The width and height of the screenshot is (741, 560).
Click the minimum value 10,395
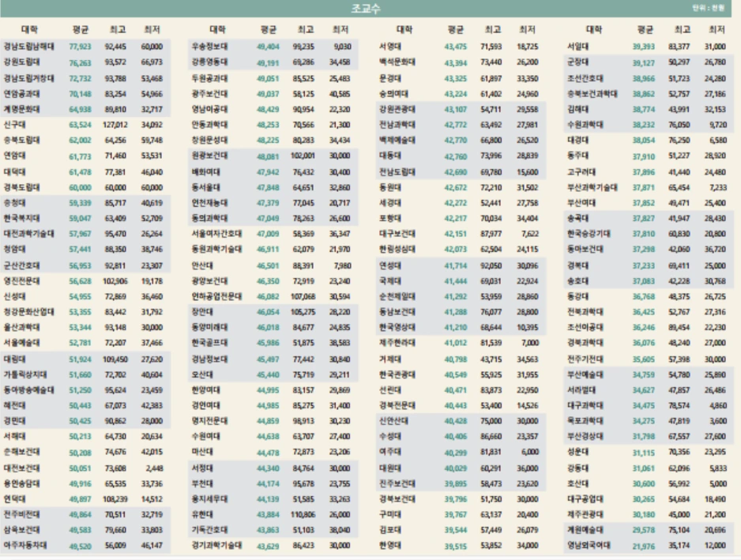[528, 328]
